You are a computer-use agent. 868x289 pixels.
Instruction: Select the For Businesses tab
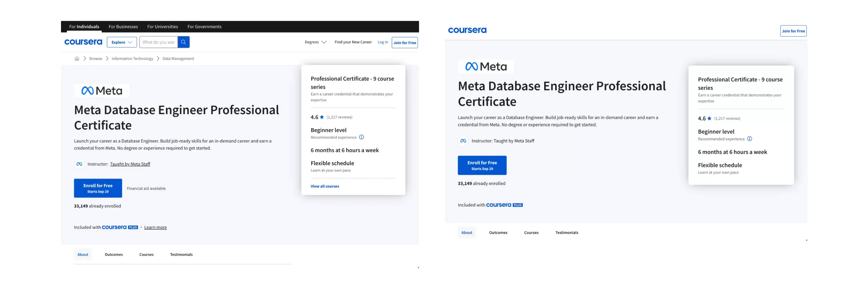pyautogui.click(x=123, y=27)
